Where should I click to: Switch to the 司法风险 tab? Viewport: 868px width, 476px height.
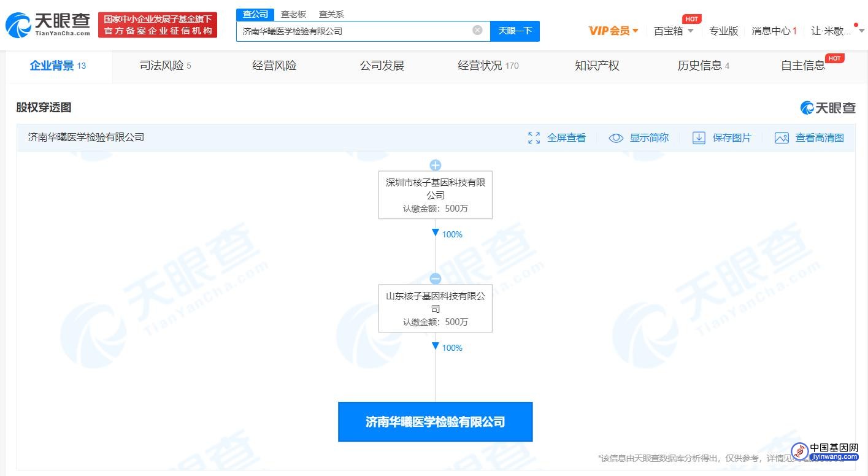166,66
